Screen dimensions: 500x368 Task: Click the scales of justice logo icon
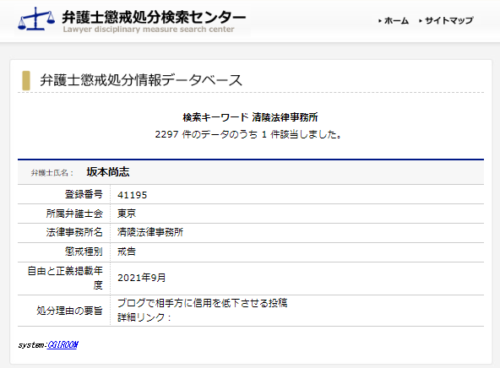coord(36,19)
